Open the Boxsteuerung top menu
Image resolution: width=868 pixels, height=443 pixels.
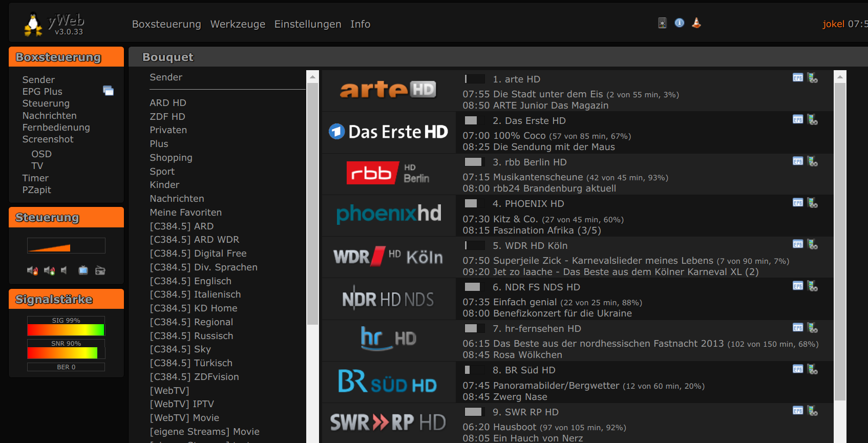[x=166, y=24]
